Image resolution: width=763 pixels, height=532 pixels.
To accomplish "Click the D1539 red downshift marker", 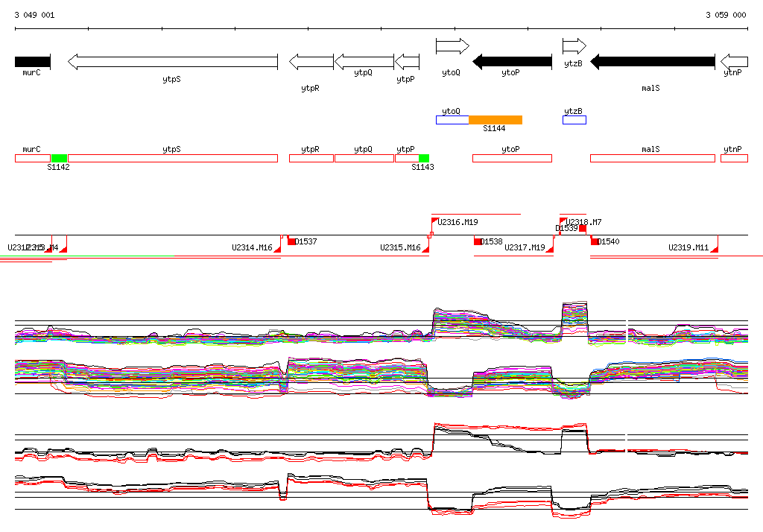I will tap(583, 228).
